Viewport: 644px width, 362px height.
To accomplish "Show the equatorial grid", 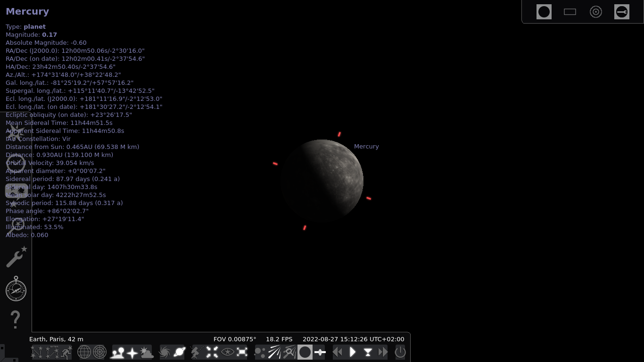I will (84, 352).
